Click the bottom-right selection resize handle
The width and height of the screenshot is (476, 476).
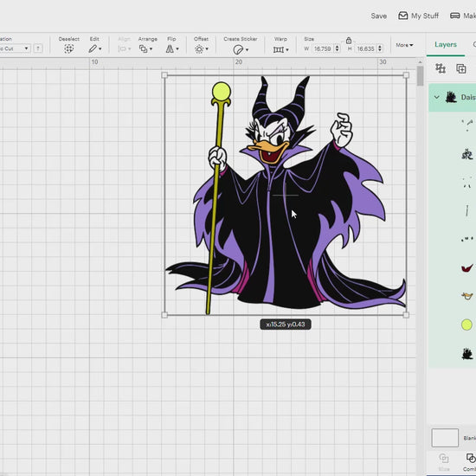tap(406, 315)
